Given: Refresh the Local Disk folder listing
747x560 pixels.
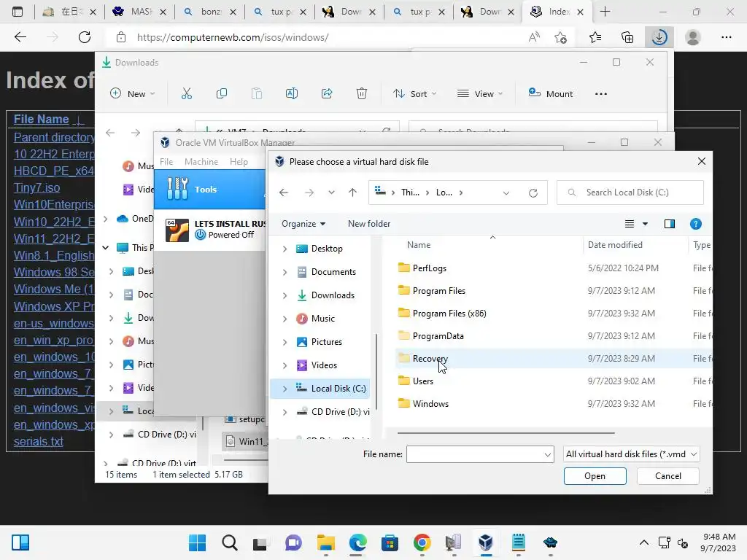Looking at the screenshot, I should (533, 192).
